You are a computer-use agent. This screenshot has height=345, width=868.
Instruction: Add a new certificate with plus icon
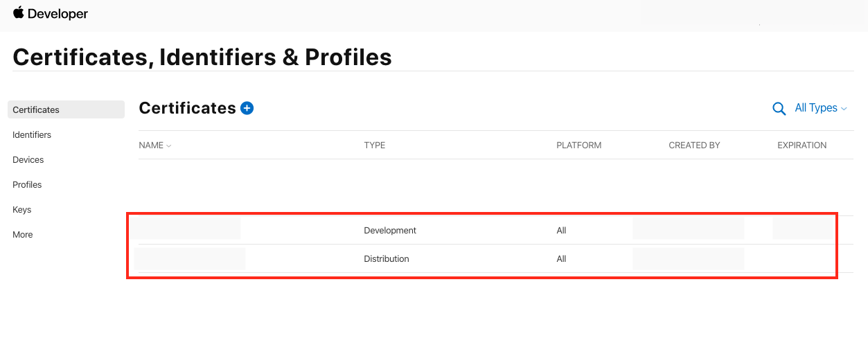click(247, 108)
